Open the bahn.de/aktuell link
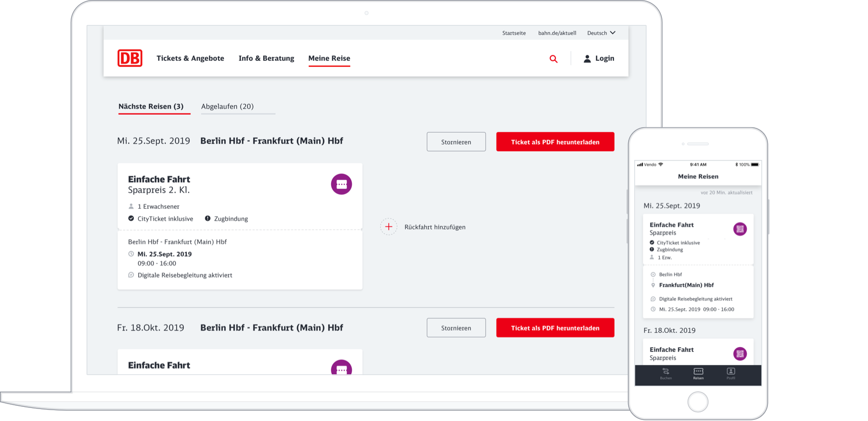 tap(557, 33)
